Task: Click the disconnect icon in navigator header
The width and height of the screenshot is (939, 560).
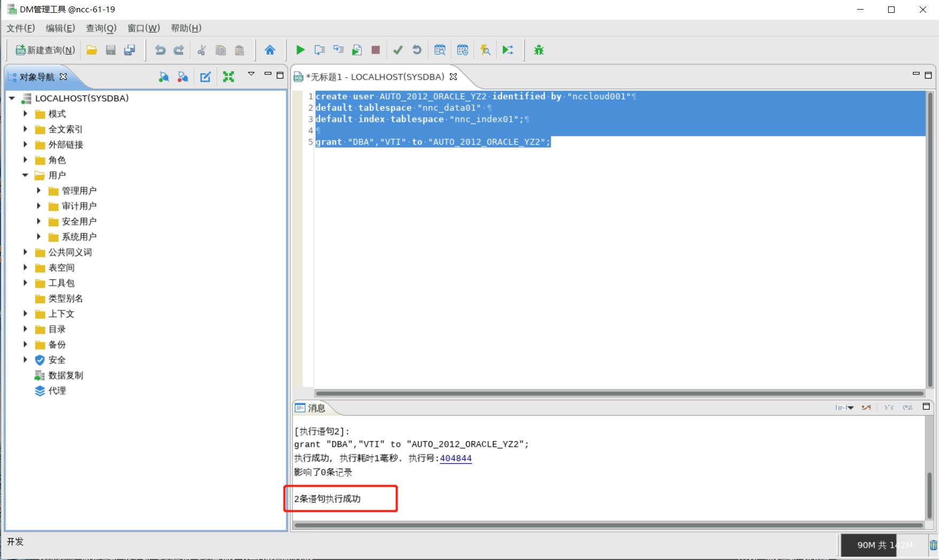Action: (182, 77)
